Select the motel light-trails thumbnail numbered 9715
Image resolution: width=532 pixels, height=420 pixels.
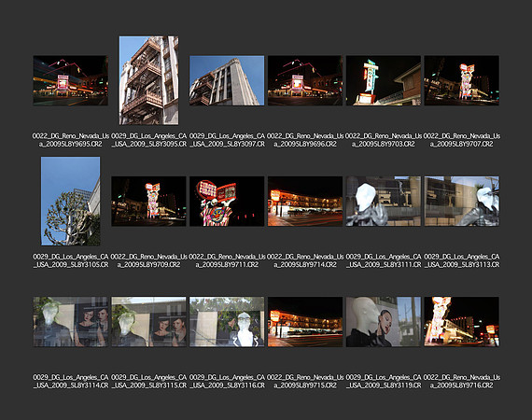305,322
